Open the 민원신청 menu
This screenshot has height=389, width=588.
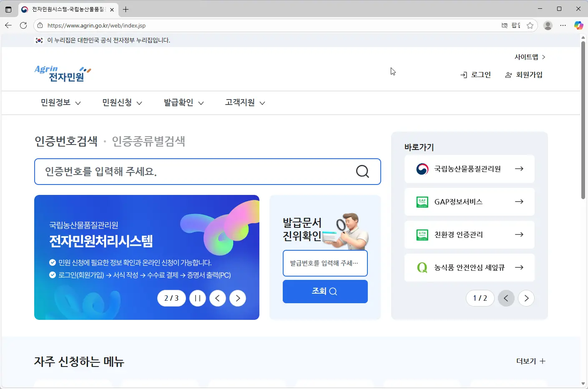coord(121,102)
